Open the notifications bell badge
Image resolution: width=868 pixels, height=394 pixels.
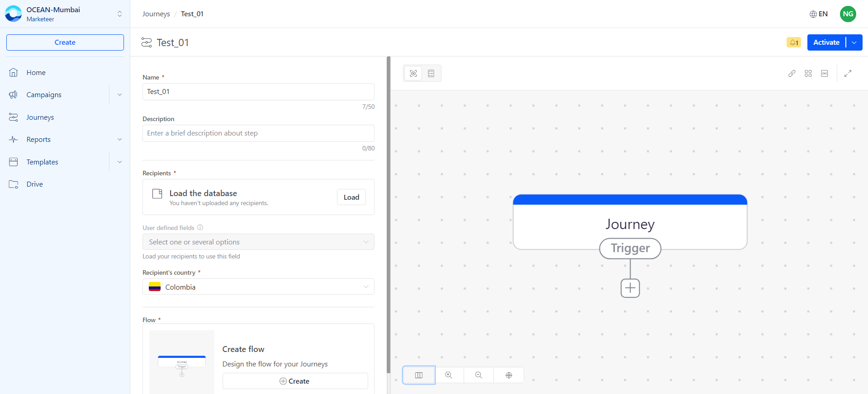(793, 42)
